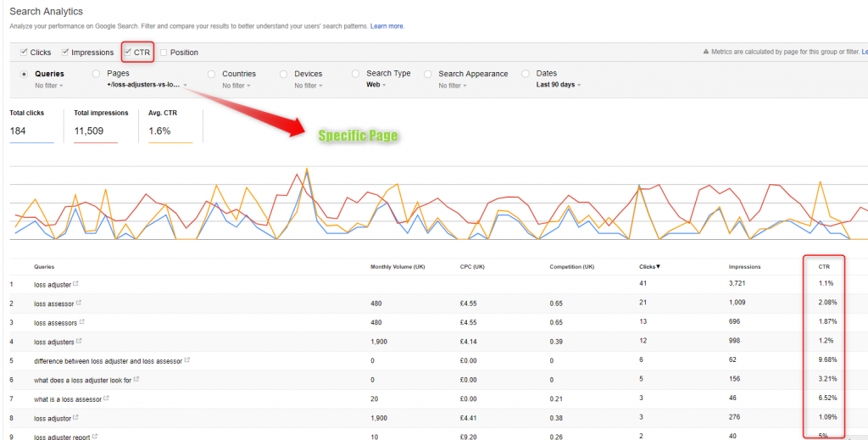Select the Devices radio button
This screenshot has width=868, height=440.
[x=283, y=74]
